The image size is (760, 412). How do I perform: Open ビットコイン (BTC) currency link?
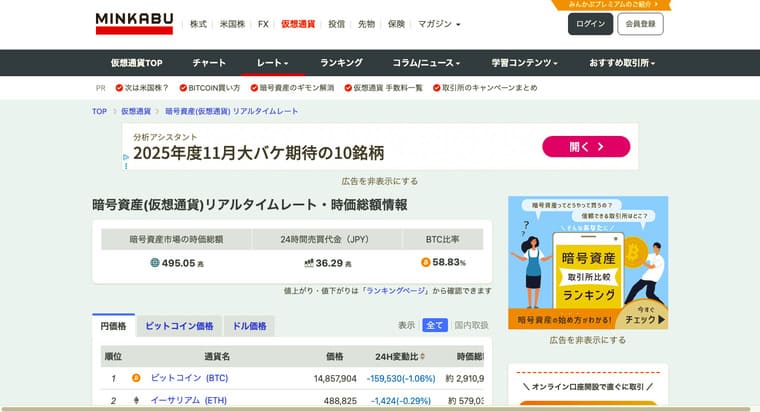pos(189,378)
